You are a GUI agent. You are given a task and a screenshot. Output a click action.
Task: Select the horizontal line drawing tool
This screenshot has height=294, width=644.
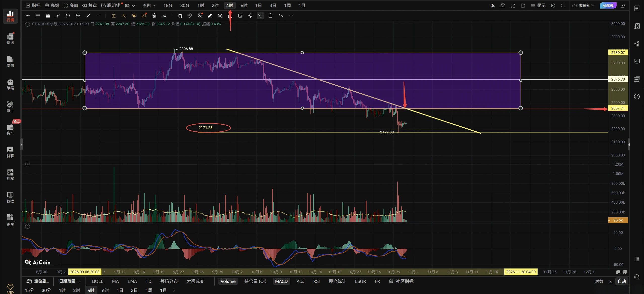tap(28, 16)
